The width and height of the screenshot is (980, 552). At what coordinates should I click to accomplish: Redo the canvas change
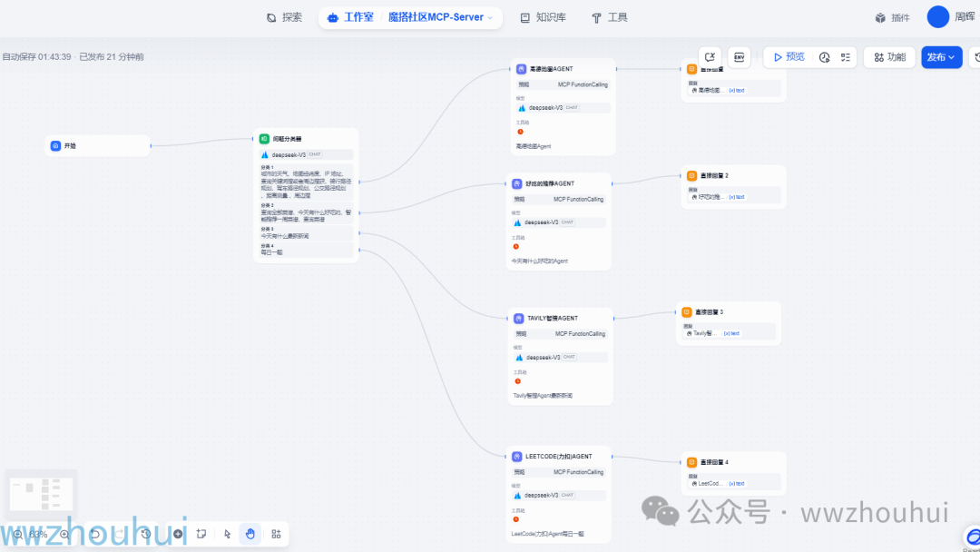pos(120,534)
